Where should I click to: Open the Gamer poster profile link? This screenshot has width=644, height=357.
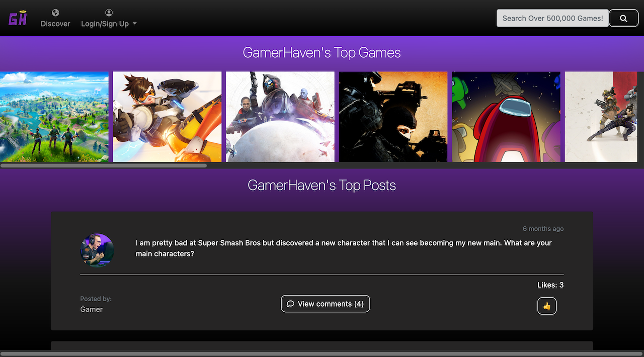[91, 309]
